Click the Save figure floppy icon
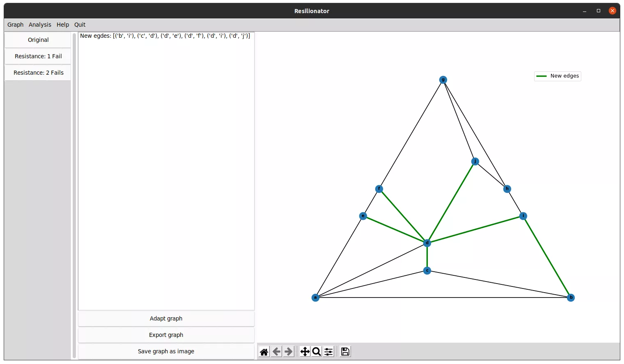The height and width of the screenshot is (364, 624). pyautogui.click(x=345, y=352)
